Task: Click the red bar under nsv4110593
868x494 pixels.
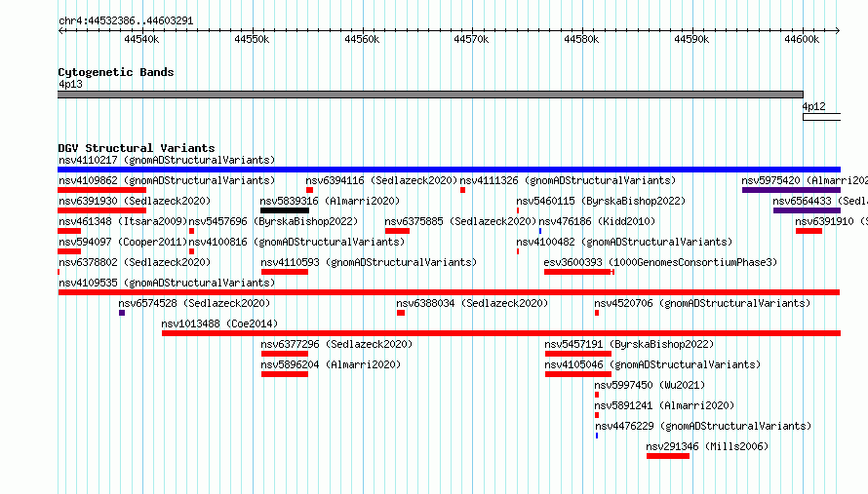Action: pyautogui.click(x=285, y=272)
